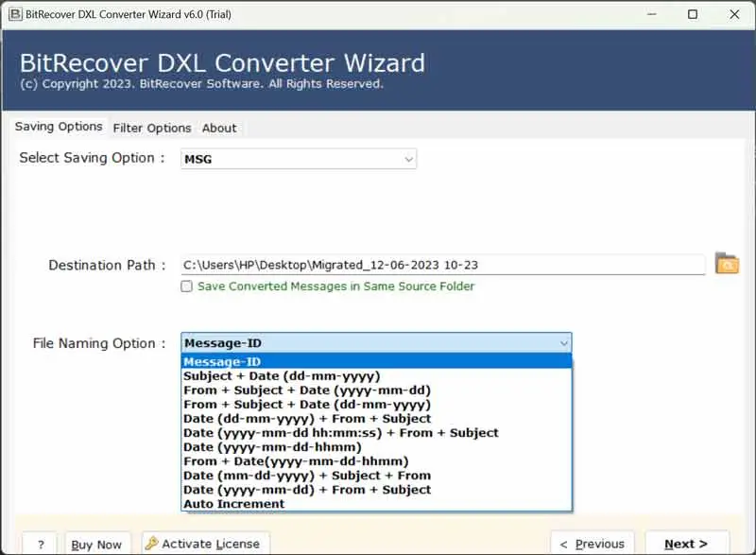
Task: Click the BitRecover app icon in title bar
Action: point(15,14)
